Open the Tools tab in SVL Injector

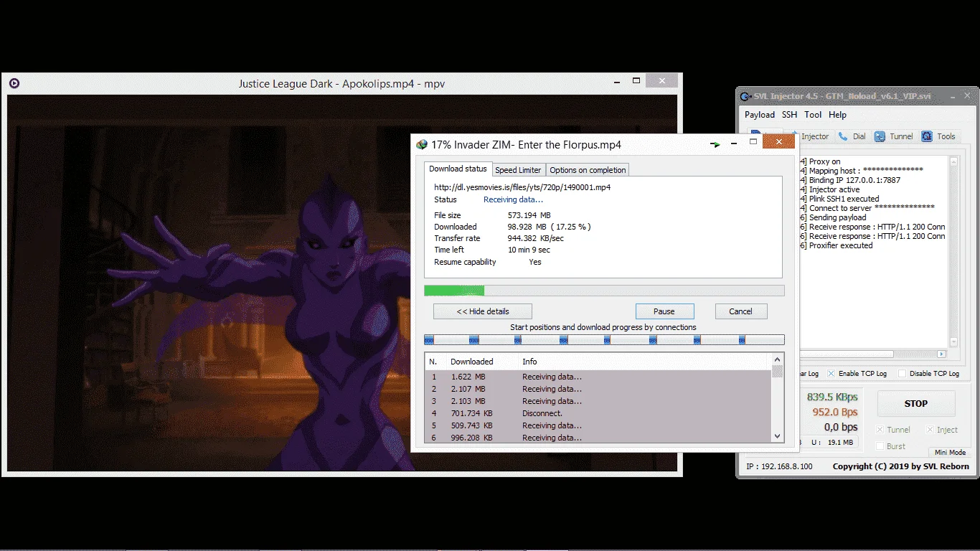tap(938, 136)
